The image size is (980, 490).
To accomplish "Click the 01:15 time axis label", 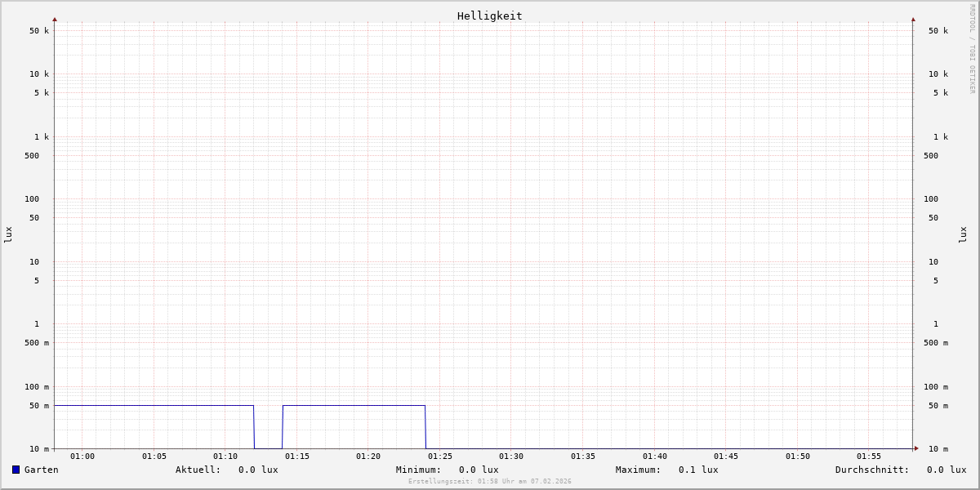I will coord(297,457).
